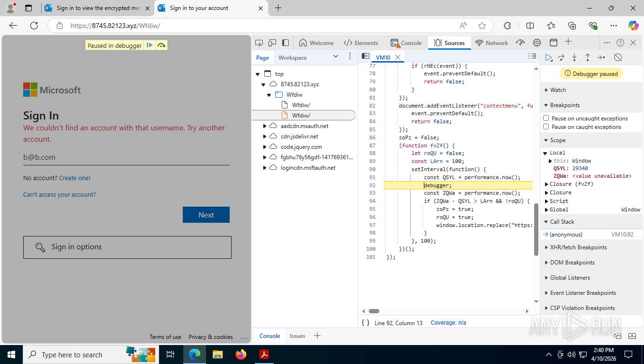Switch to the Console tab
The width and height of the screenshot is (644, 364).
(x=406, y=43)
